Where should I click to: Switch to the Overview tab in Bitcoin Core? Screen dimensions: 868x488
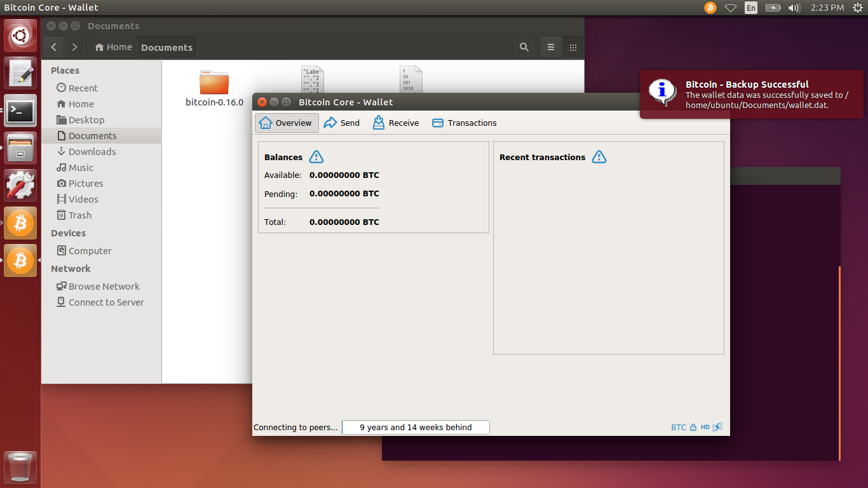[287, 123]
